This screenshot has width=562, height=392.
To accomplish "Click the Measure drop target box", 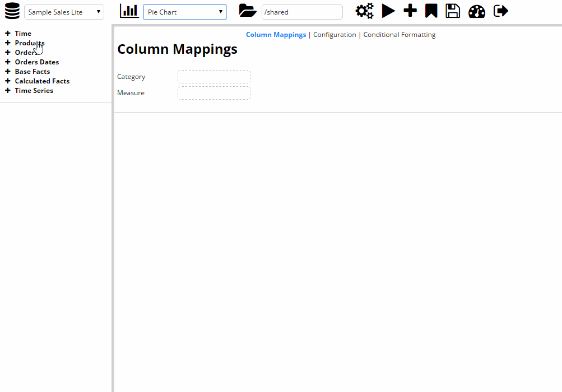I will [214, 93].
